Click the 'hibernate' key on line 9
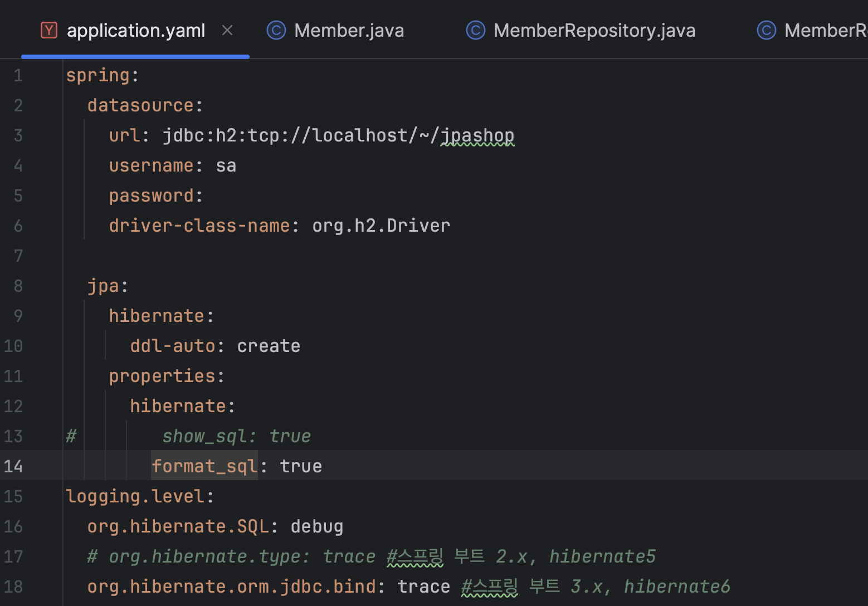The width and height of the screenshot is (868, 606). (157, 316)
